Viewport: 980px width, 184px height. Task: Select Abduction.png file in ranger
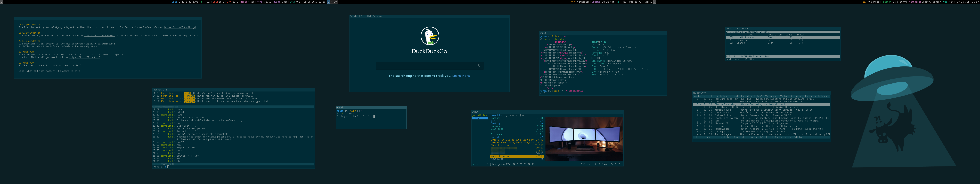pos(517,145)
